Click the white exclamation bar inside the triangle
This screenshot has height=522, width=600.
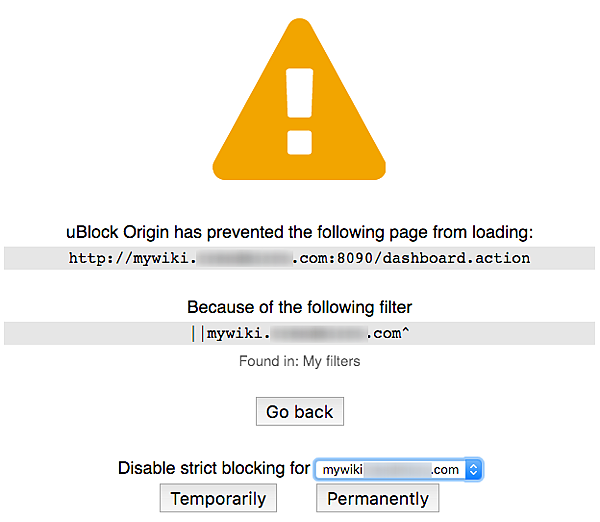(300, 93)
